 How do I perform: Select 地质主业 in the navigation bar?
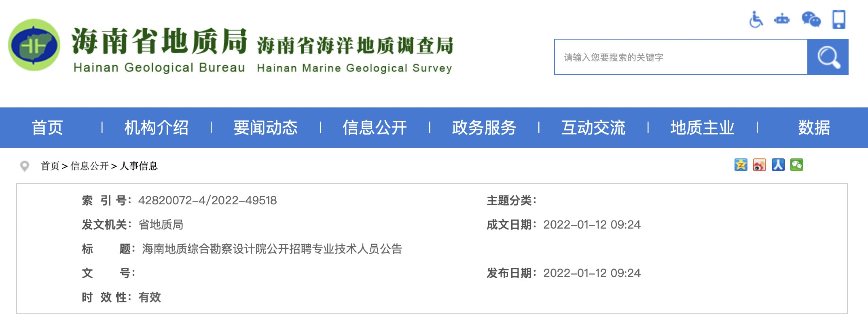(702, 128)
